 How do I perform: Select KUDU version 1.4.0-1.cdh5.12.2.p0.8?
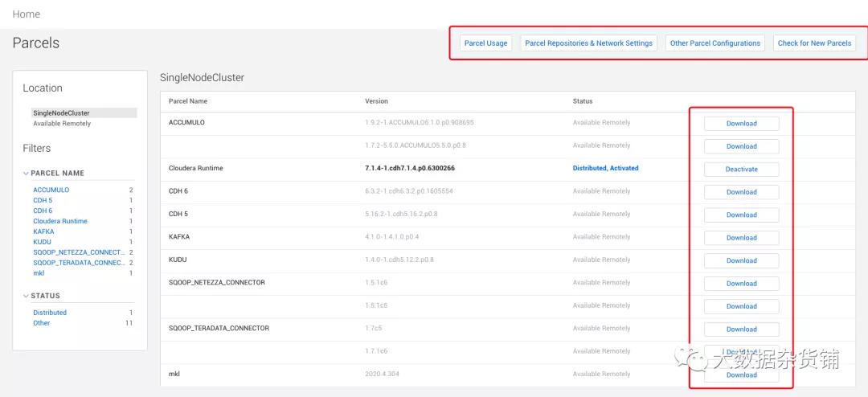click(x=399, y=259)
